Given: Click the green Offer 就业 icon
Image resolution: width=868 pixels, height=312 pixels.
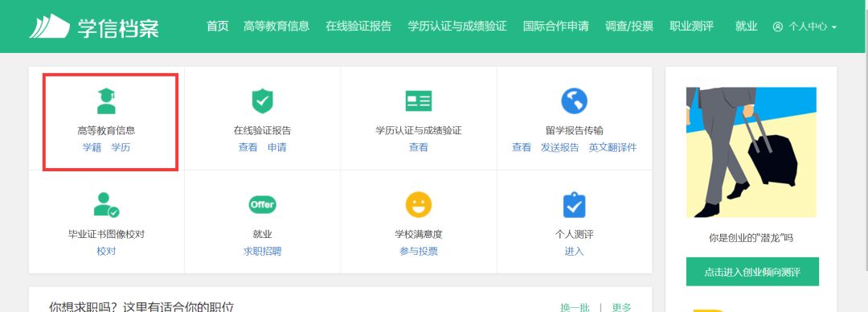Looking at the screenshot, I should pyautogui.click(x=262, y=204).
